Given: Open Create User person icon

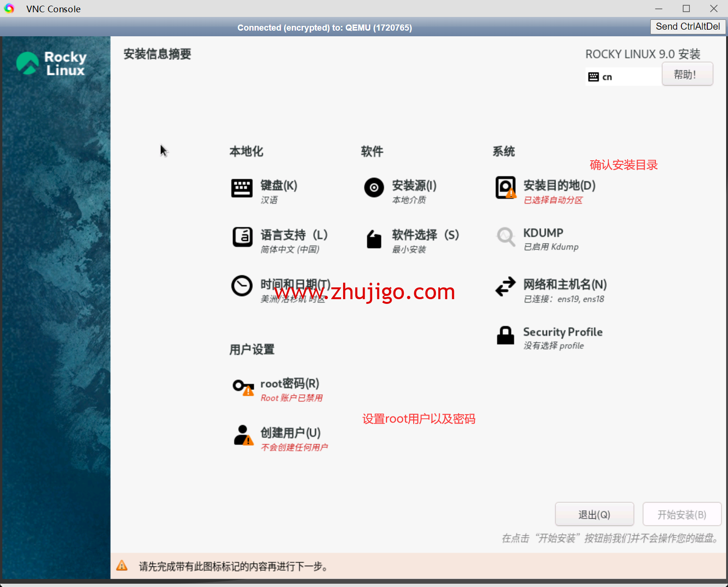Looking at the screenshot, I should pos(244,435).
